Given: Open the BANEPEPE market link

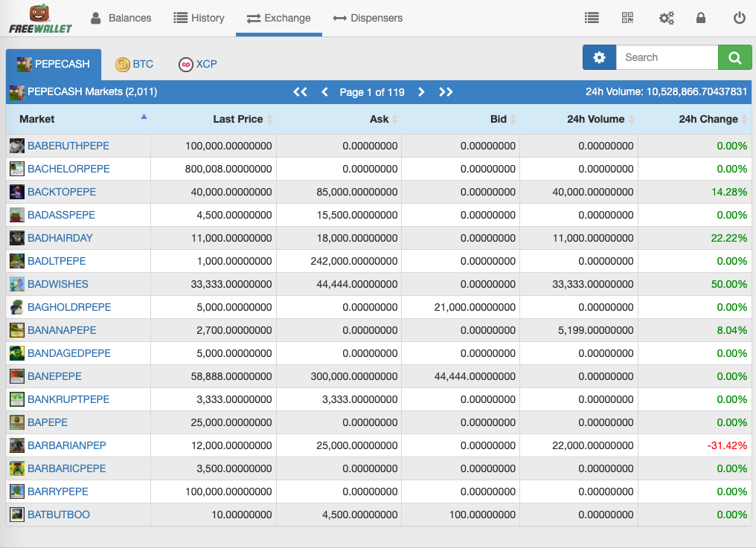Looking at the screenshot, I should [54, 376].
